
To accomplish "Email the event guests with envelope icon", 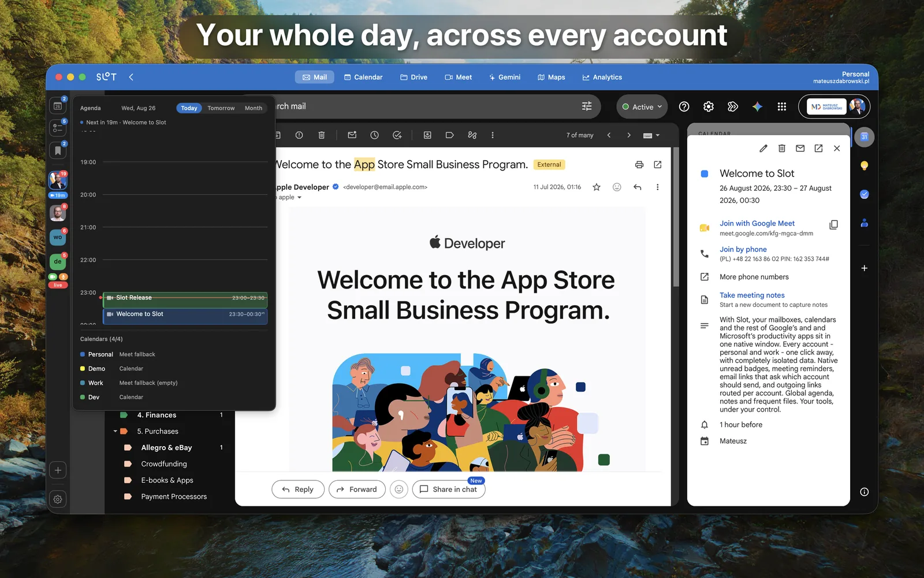I will (800, 149).
